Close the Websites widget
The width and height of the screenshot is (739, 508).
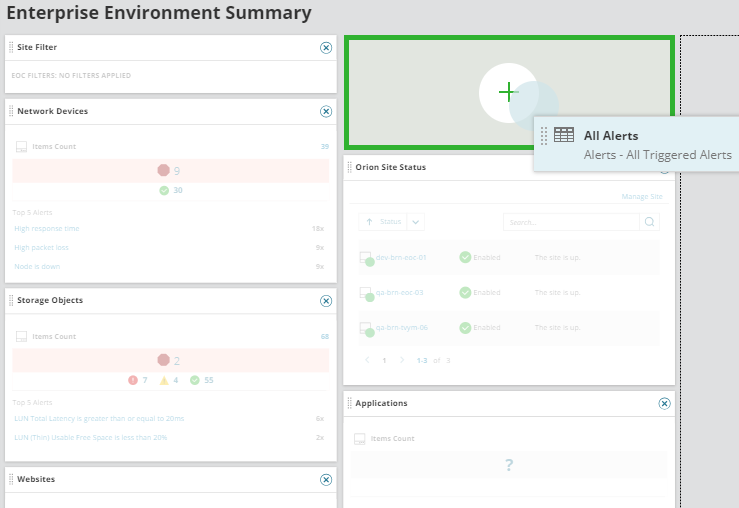pos(325,480)
